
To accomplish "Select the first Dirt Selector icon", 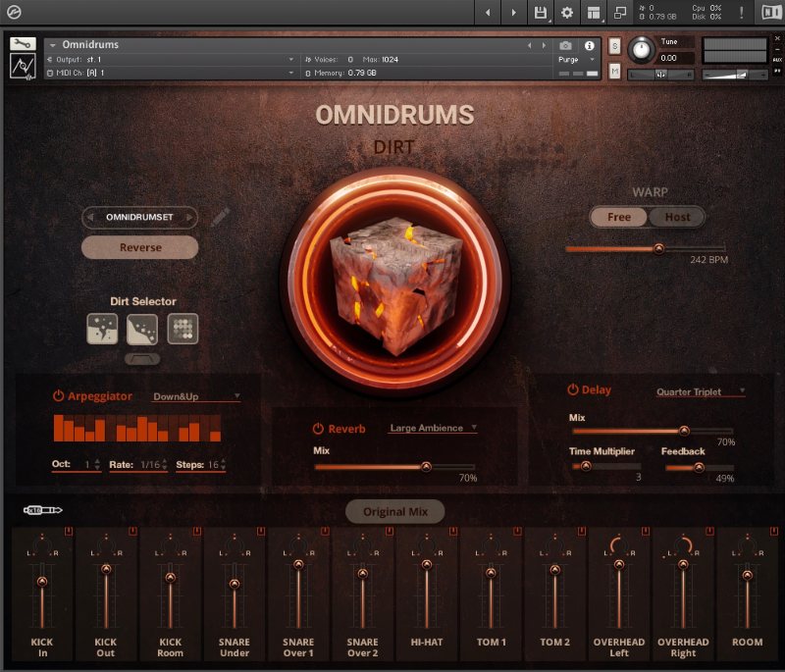I will pyautogui.click(x=102, y=329).
